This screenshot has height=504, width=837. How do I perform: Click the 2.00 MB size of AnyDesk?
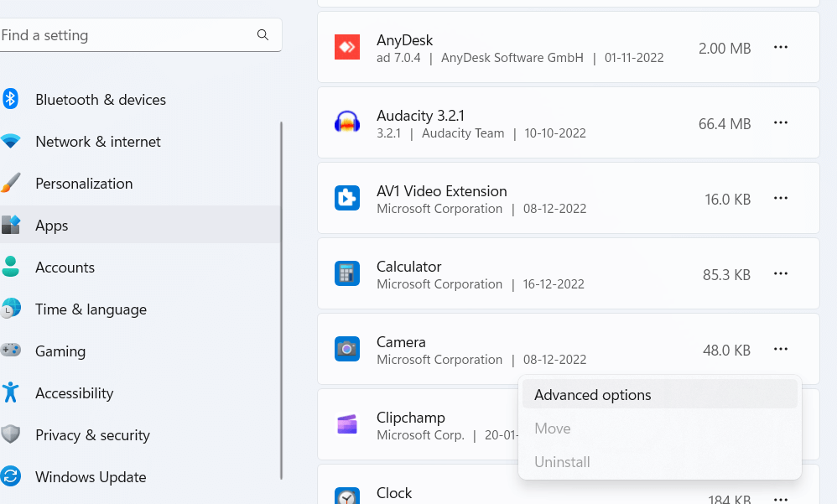(725, 48)
